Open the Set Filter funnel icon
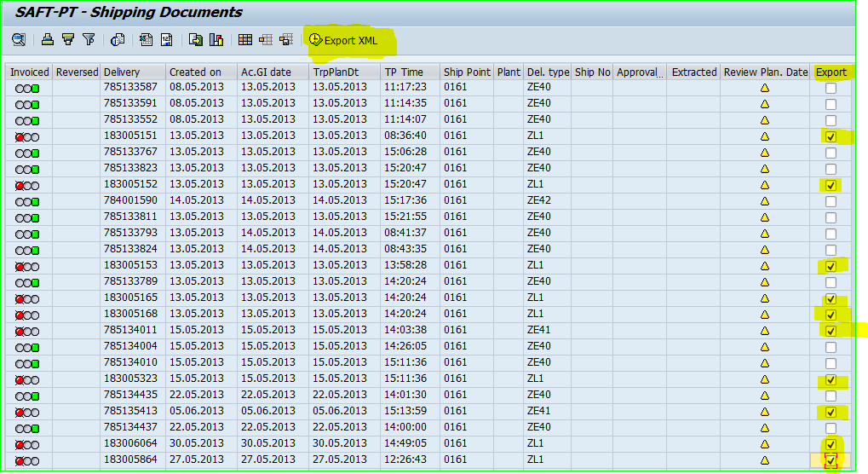Image resolution: width=868 pixels, height=474 pixels. click(89, 39)
